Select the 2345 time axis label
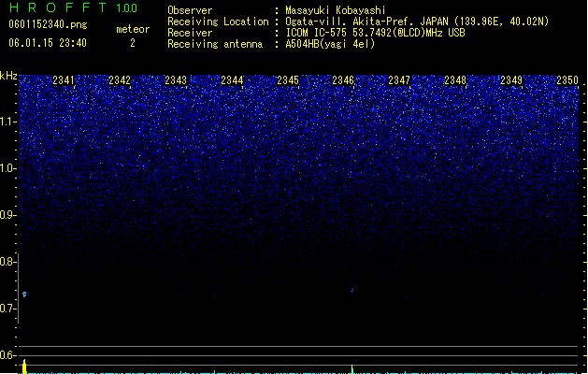The width and height of the screenshot is (588, 374). (x=288, y=80)
